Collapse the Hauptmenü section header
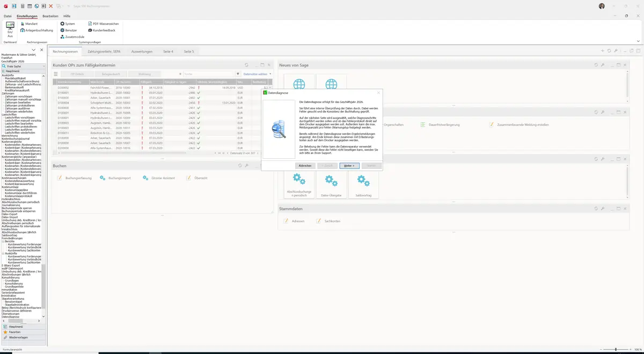 pyautogui.click(x=23, y=71)
